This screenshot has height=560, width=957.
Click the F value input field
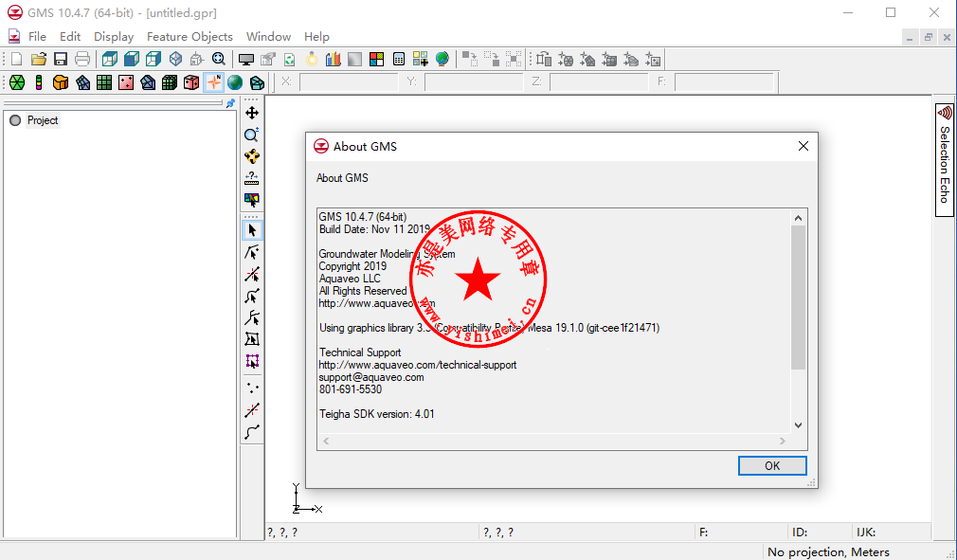[724, 81]
